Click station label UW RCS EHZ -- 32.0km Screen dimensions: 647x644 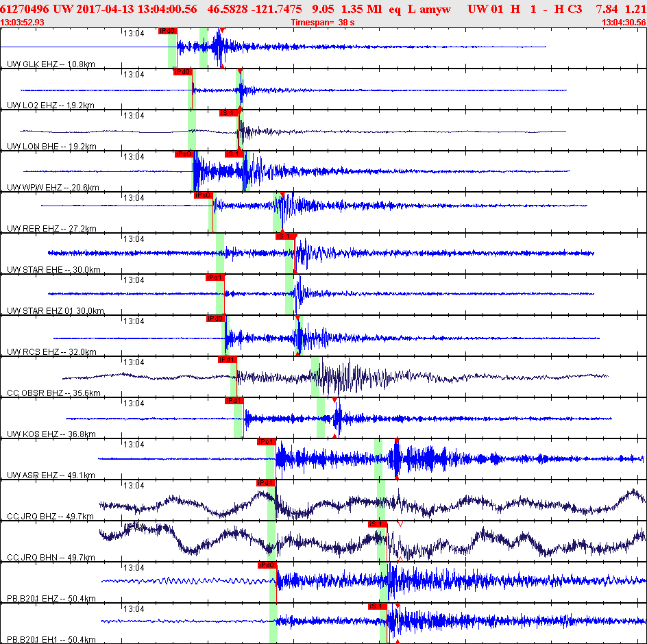pos(51,352)
